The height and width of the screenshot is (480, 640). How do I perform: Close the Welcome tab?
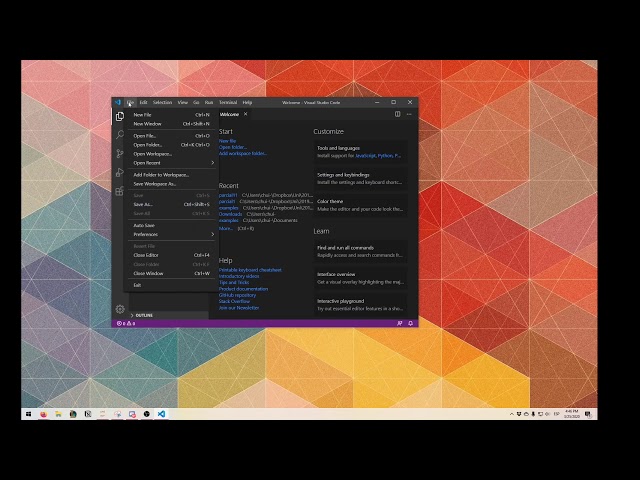click(x=245, y=114)
